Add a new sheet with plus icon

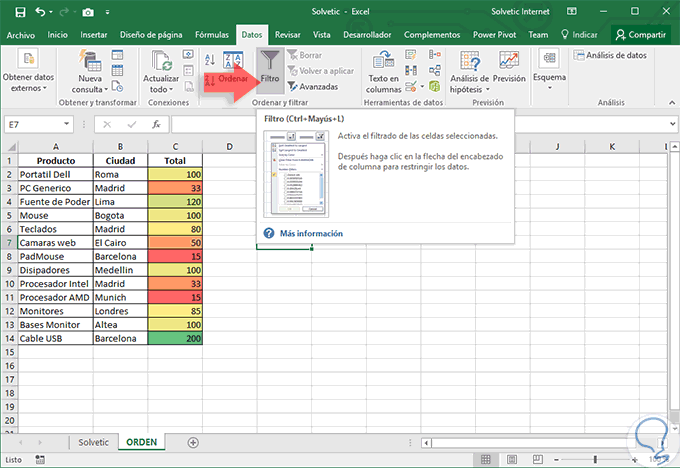(x=193, y=442)
